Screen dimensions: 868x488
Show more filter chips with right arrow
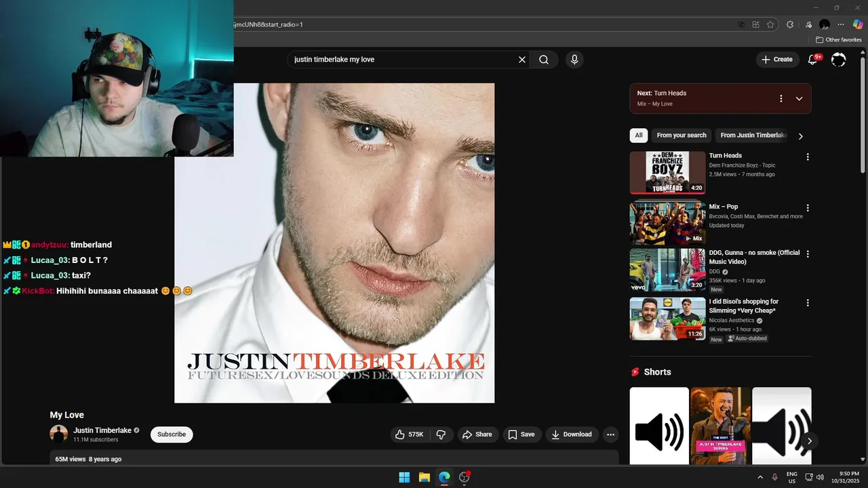[x=800, y=136]
